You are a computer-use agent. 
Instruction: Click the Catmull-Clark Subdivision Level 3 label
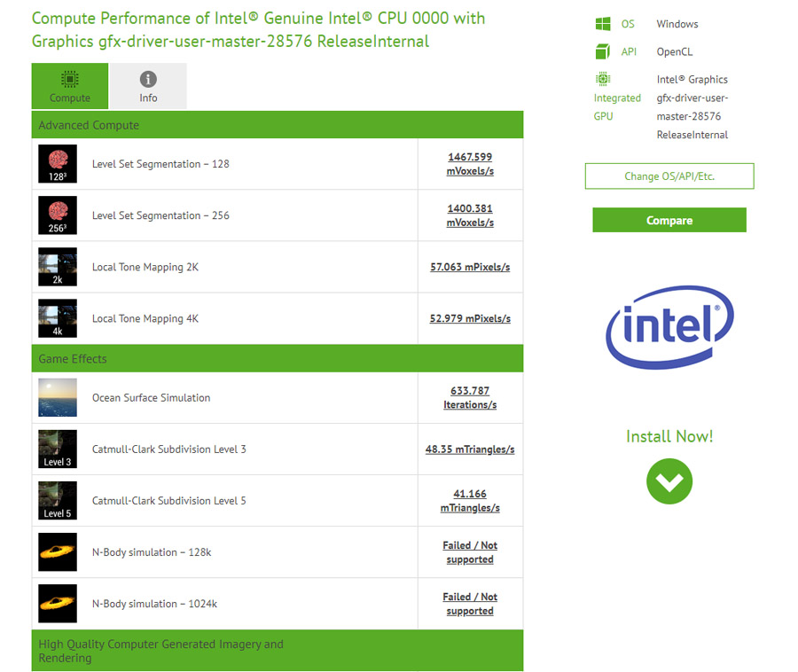pyautogui.click(x=169, y=449)
